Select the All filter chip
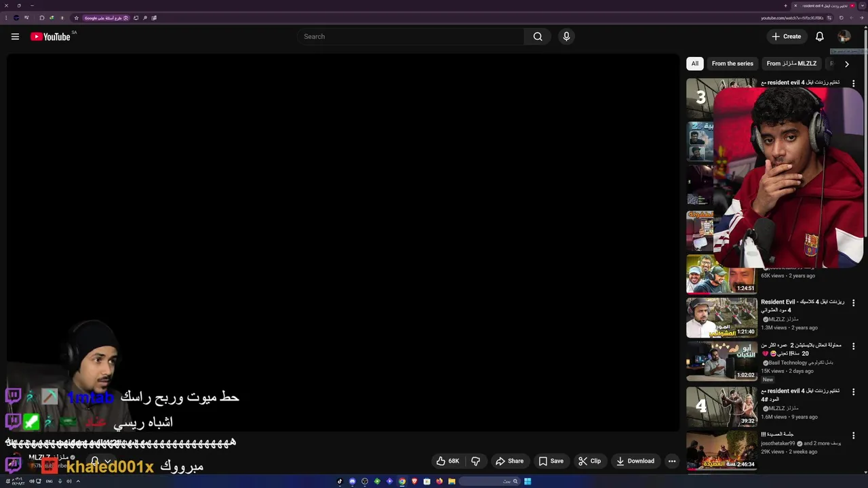 pos(694,64)
